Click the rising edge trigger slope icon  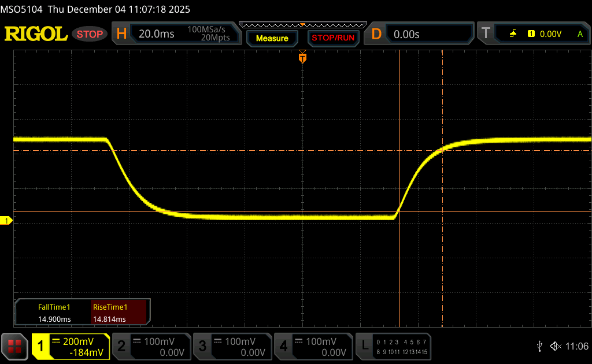(x=513, y=34)
